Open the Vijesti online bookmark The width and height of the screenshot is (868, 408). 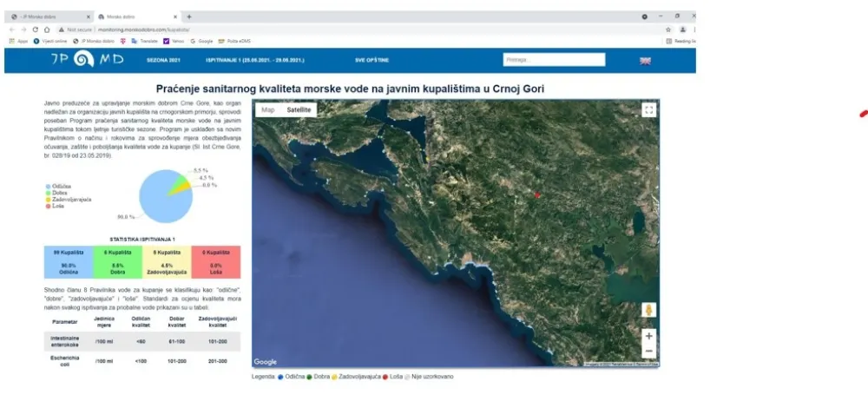(x=50, y=41)
